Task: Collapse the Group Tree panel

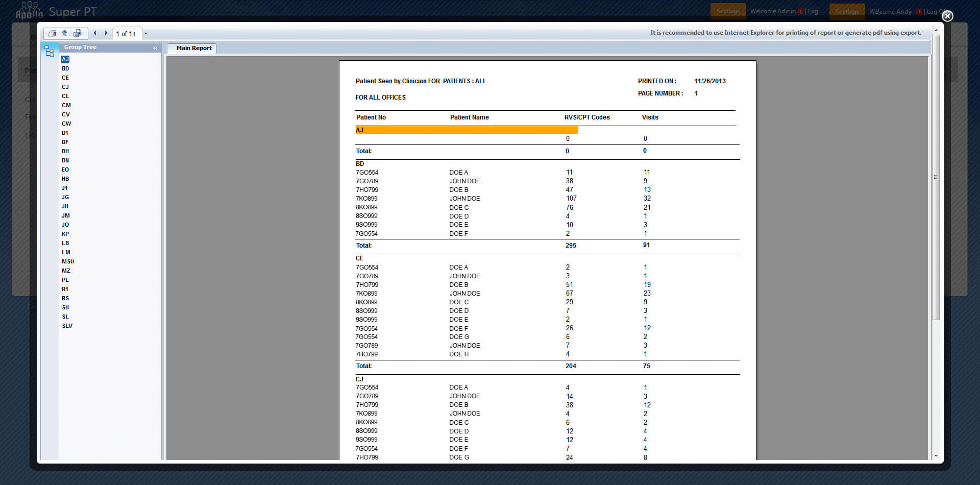Action: [155, 48]
